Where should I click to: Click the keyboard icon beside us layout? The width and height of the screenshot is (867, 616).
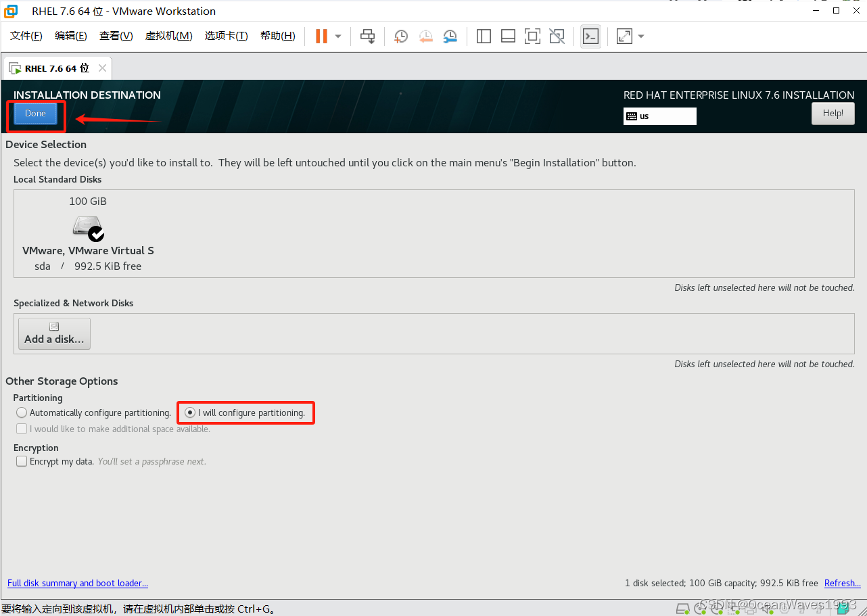pos(632,116)
